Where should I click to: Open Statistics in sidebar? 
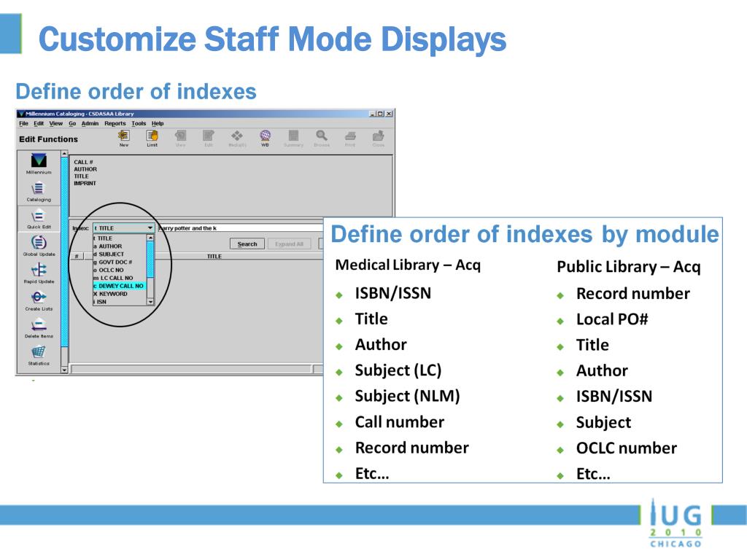tap(39, 356)
